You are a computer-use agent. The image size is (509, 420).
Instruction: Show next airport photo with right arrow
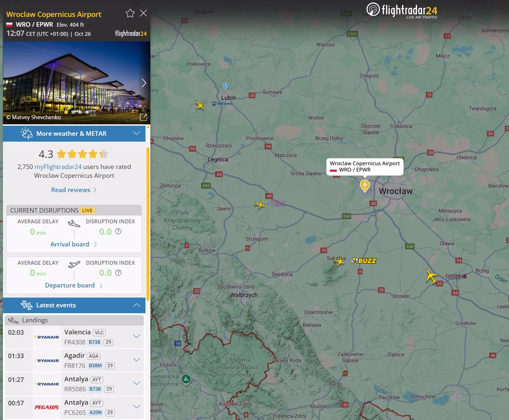(144, 83)
